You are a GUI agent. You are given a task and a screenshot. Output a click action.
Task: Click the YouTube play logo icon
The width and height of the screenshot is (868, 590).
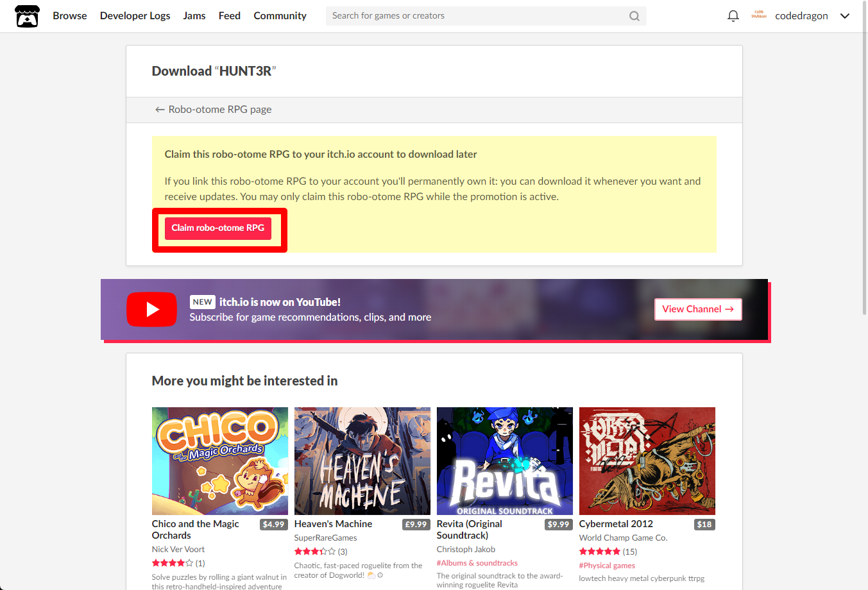(x=152, y=310)
